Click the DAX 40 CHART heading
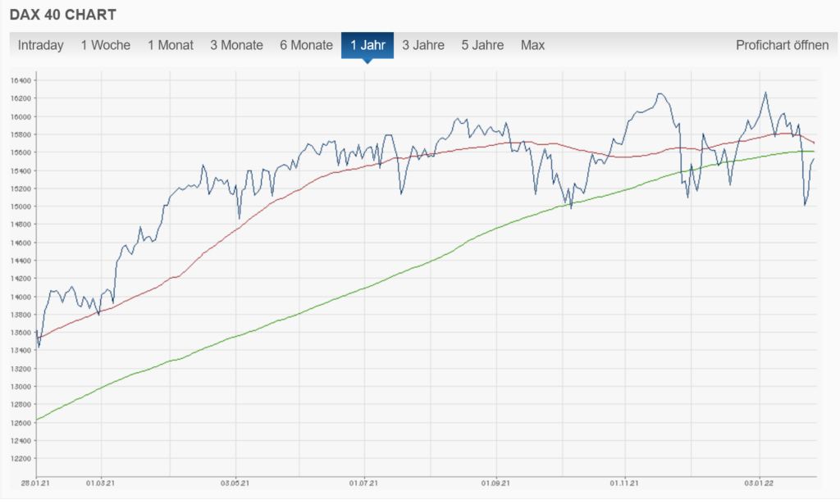840x504 pixels. coord(62,15)
